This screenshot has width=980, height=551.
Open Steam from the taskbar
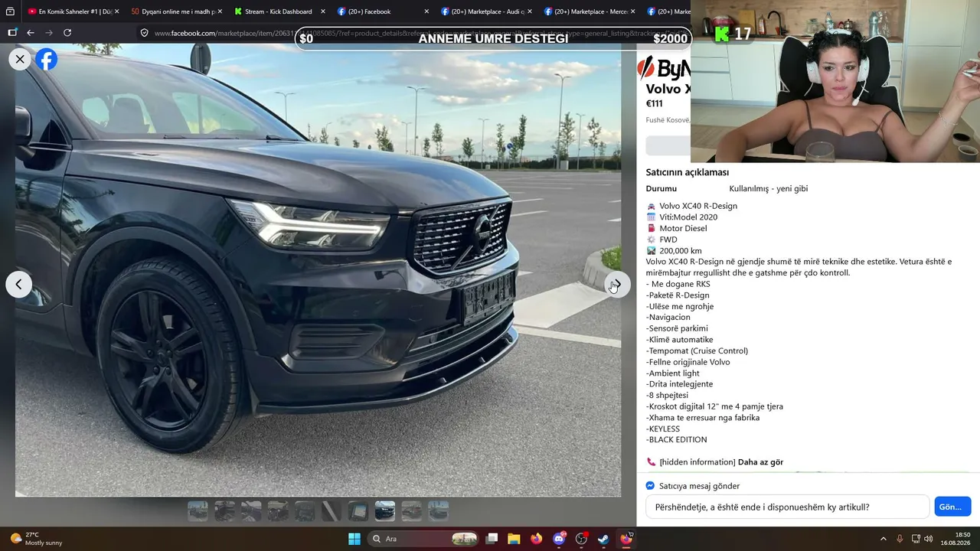click(x=603, y=539)
